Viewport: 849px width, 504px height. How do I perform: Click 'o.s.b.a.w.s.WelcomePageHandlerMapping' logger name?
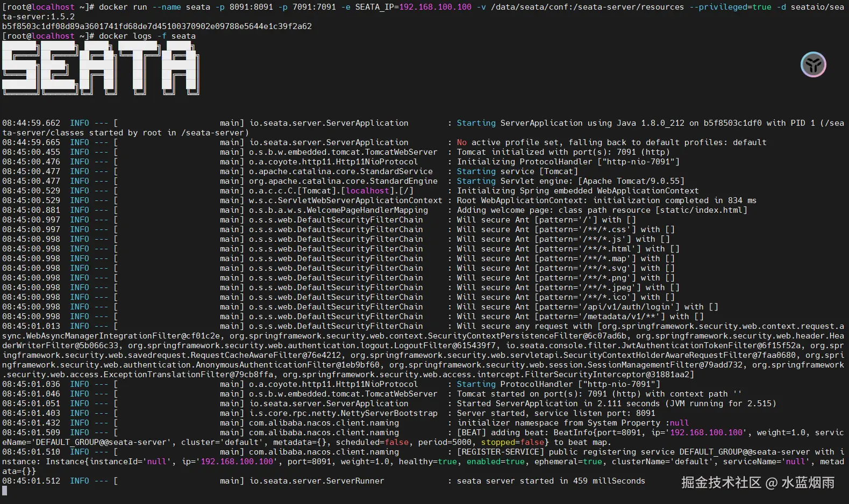[x=338, y=210]
